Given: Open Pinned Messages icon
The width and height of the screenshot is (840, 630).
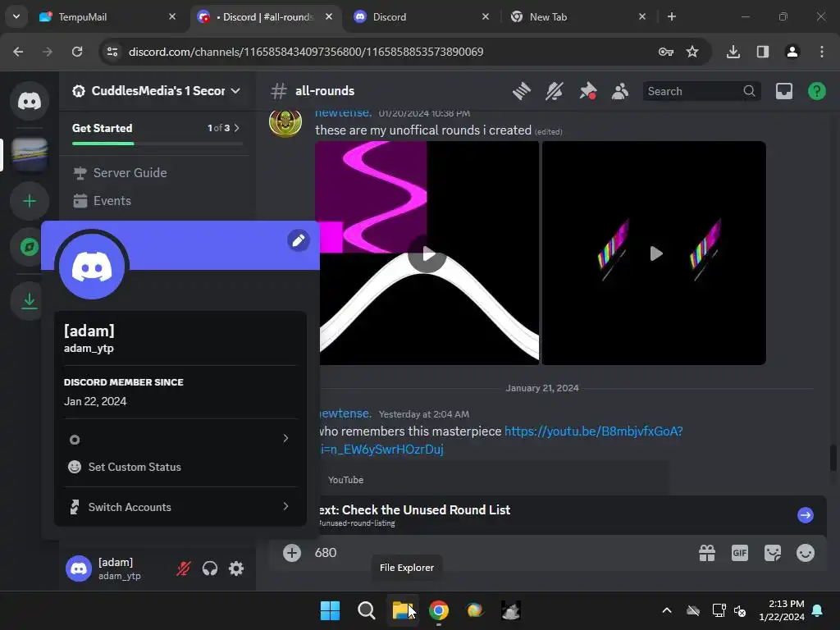Looking at the screenshot, I should (x=587, y=91).
